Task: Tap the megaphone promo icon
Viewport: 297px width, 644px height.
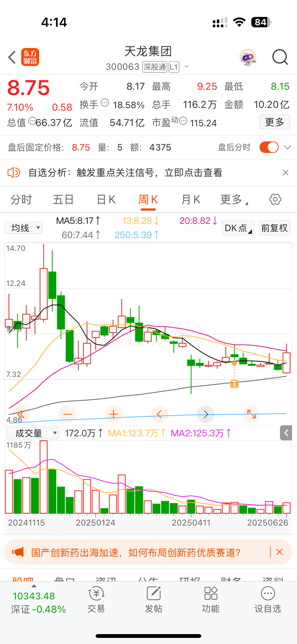Action: [x=18, y=552]
